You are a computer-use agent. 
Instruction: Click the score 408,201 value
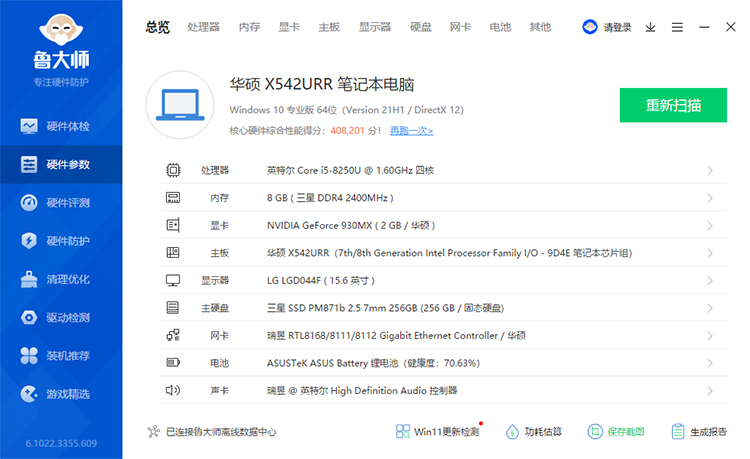pyautogui.click(x=347, y=131)
